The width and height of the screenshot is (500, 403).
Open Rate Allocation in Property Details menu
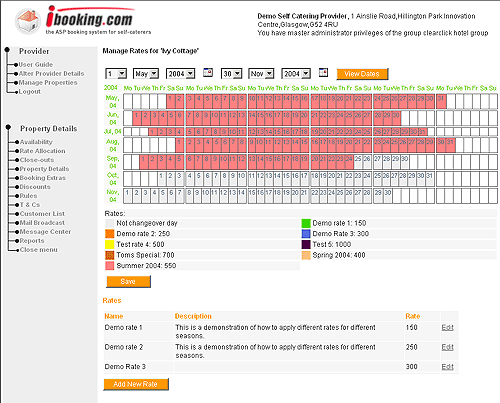[x=42, y=151]
